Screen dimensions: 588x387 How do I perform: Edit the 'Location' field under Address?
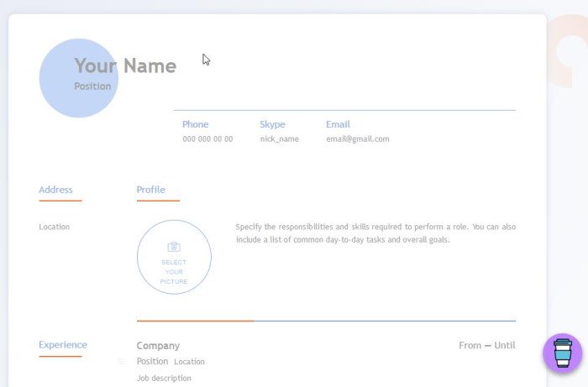click(x=55, y=227)
